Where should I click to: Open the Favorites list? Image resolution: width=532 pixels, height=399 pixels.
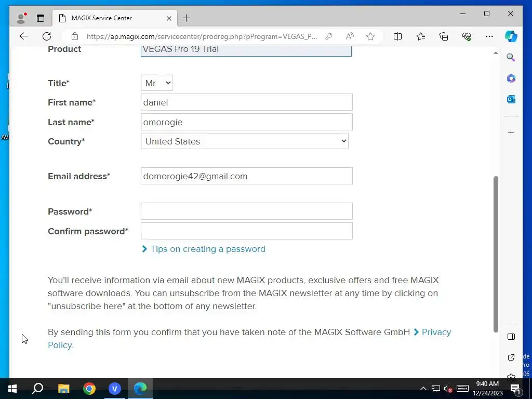tap(421, 36)
